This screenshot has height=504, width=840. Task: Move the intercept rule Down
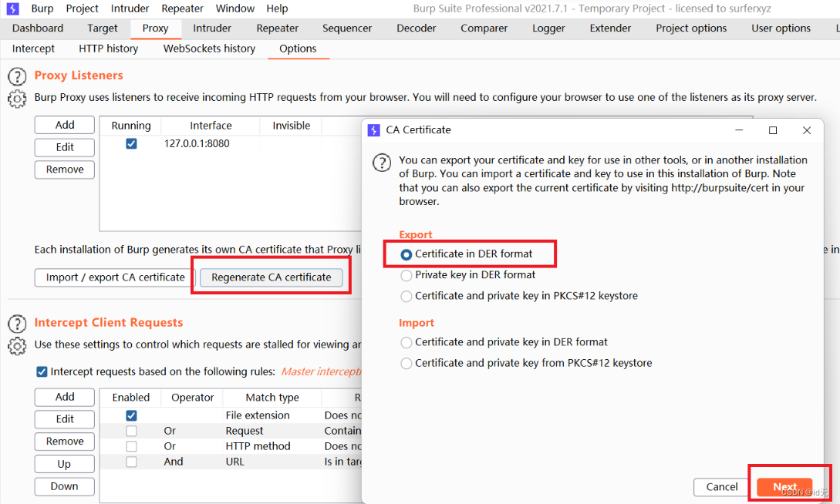[x=65, y=486]
